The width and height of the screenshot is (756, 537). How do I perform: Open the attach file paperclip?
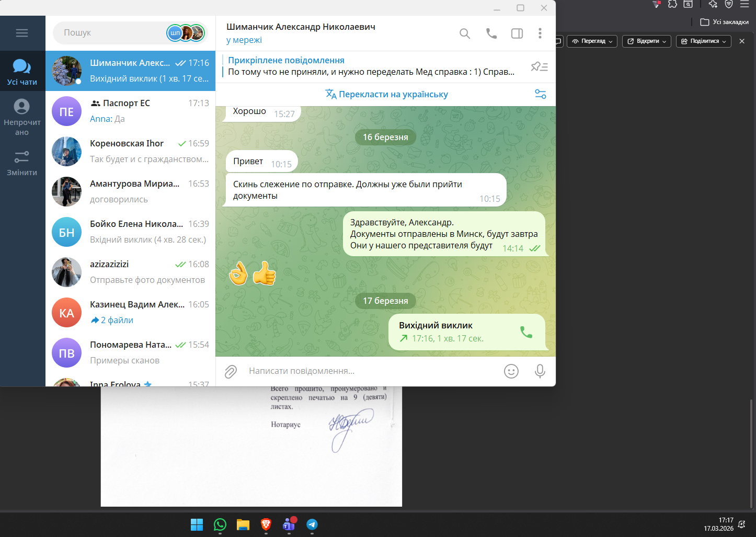(231, 371)
